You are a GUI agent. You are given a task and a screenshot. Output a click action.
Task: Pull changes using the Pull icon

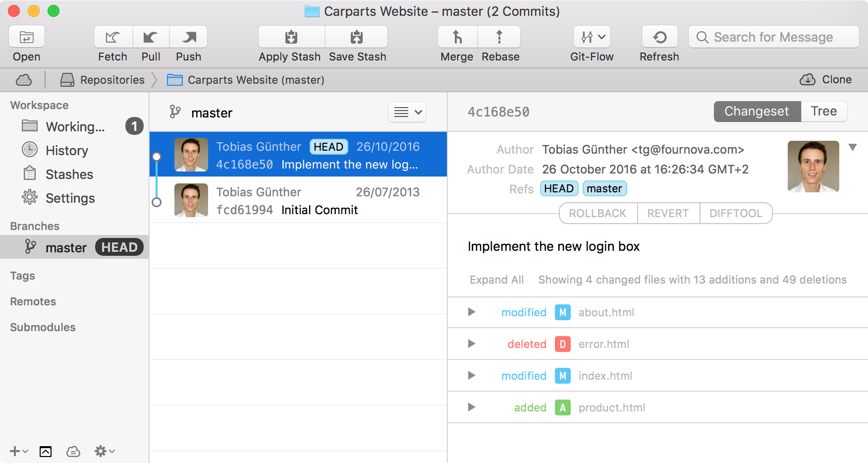(x=151, y=37)
